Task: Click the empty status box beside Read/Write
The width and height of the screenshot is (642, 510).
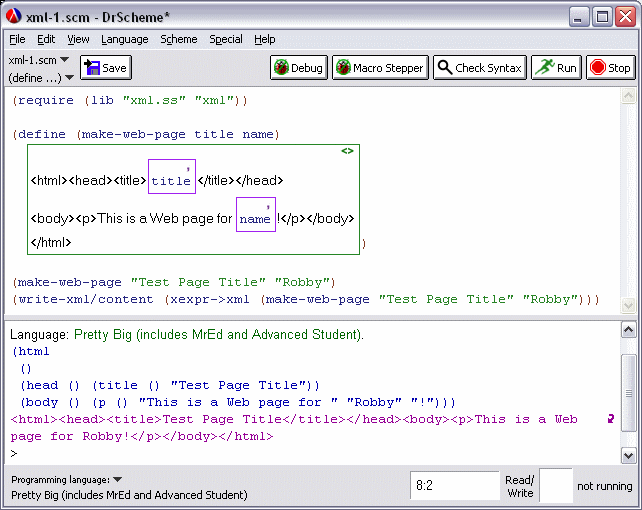Action: pos(556,485)
